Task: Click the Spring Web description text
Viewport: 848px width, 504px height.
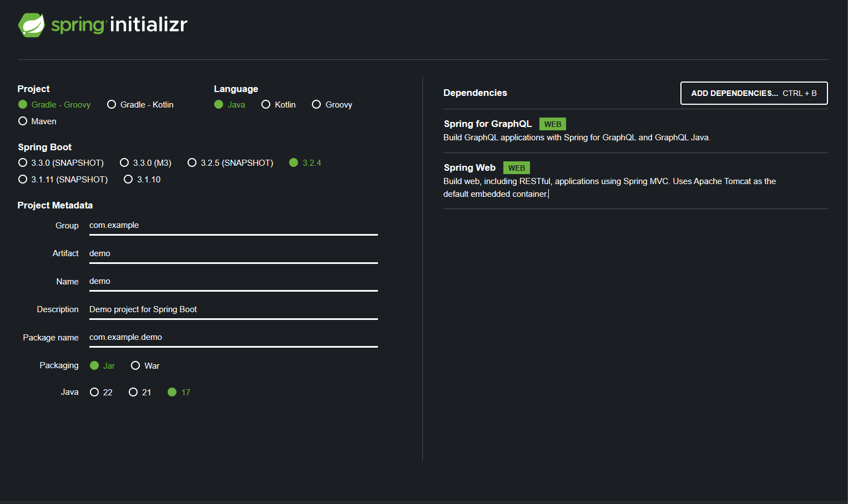Action: pyautogui.click(x=609, y=187)
